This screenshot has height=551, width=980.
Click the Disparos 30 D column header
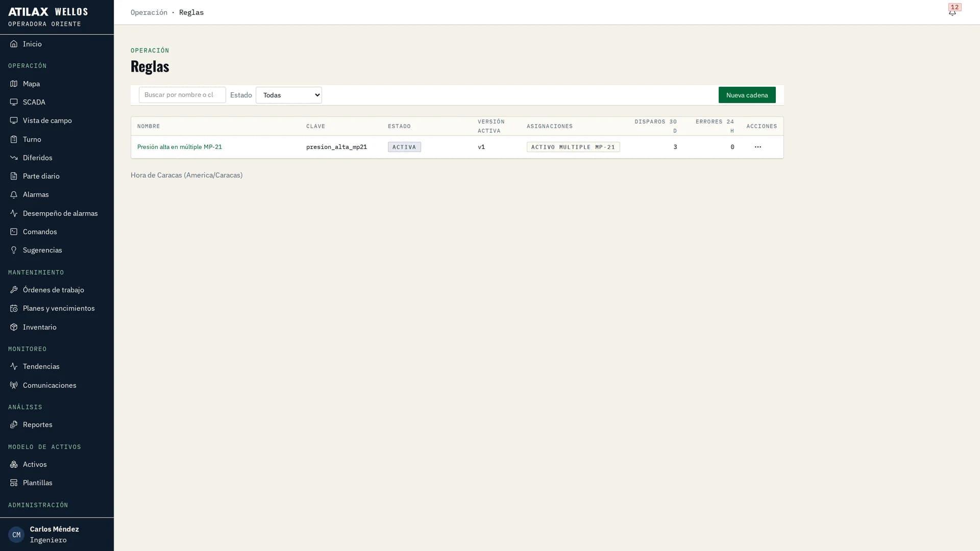coord(655,126)
